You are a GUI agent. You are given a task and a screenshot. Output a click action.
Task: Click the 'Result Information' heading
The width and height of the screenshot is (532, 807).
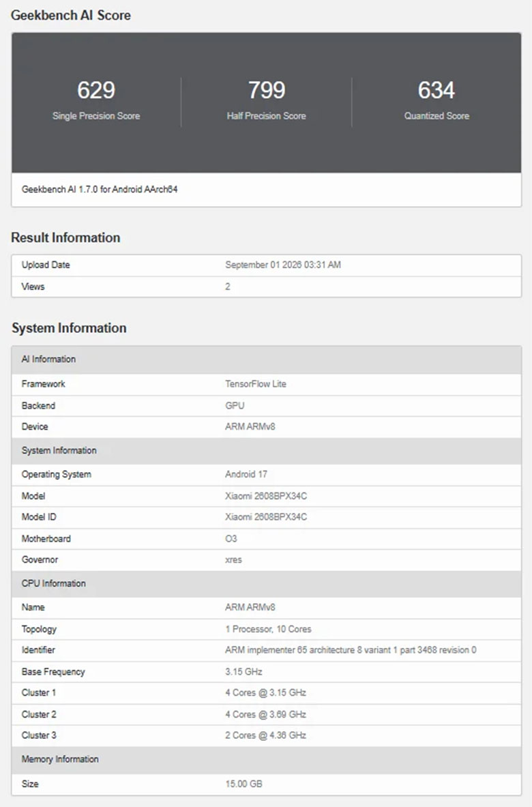(x=66, y=237)
